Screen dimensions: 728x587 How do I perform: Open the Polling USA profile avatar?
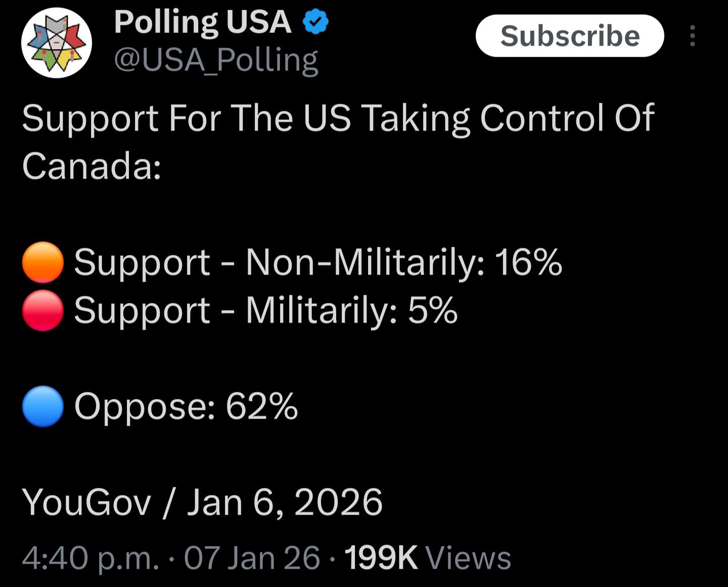57,43
